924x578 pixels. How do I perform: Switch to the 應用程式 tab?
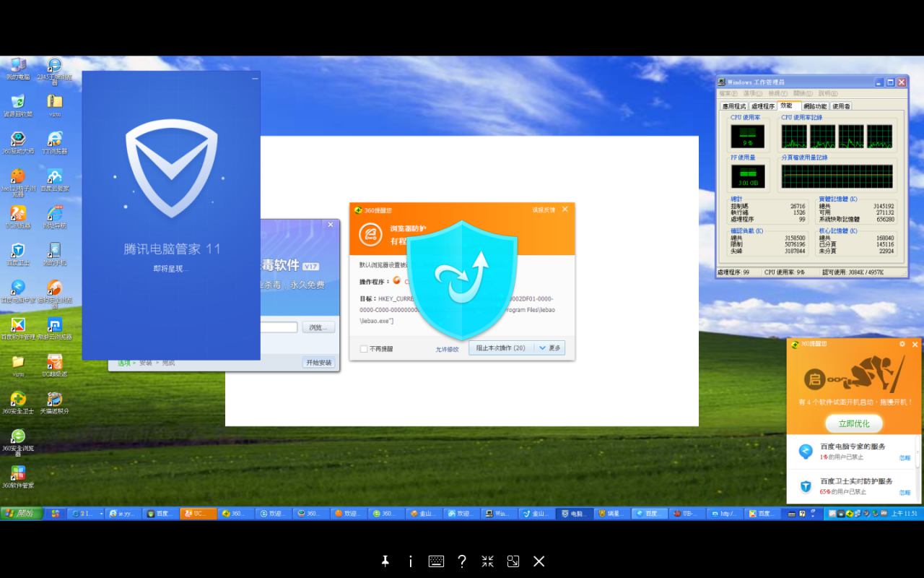point(733,106)
